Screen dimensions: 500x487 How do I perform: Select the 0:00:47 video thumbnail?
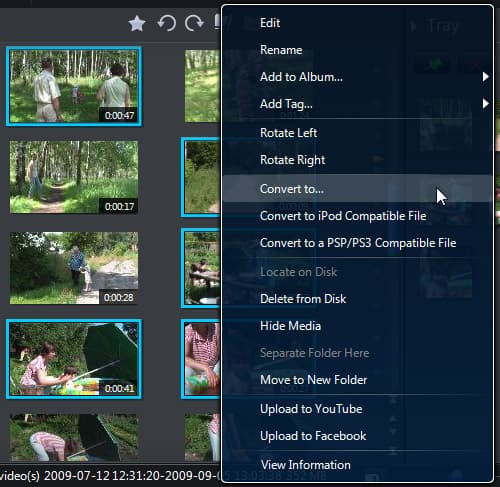(x=74, y=86)
